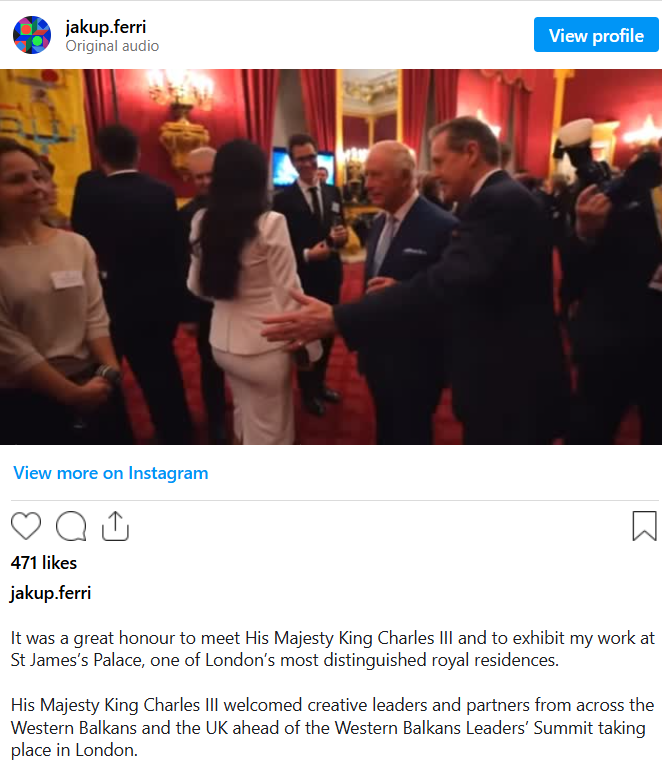Click the caption's first paragraph about King Charles
662x774 pixels.
click(332, 649)
